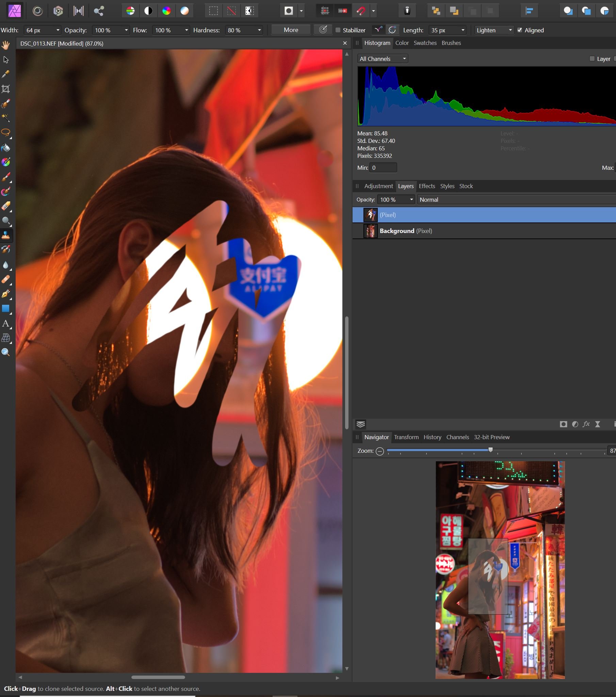This screenshot has width=616, height=697.
Task: Select the Freehand Selection lasso tool
Action: click(x=6, y=133)
